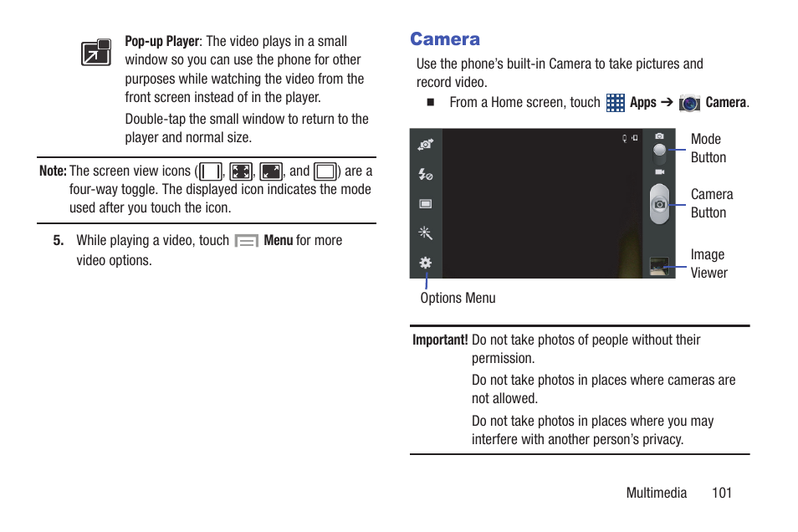Click the 'Multimedia' footer text
The height and width of the screenshot is (532, 798).
coord(656,493)
